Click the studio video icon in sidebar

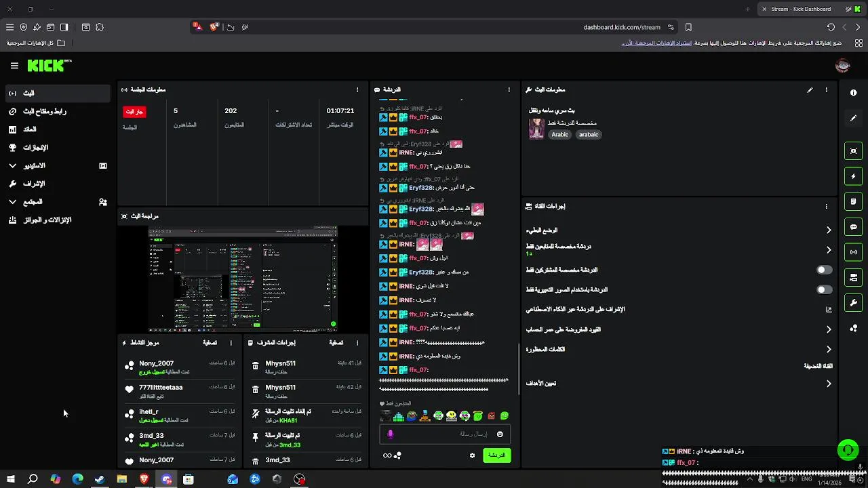point(103,165)
